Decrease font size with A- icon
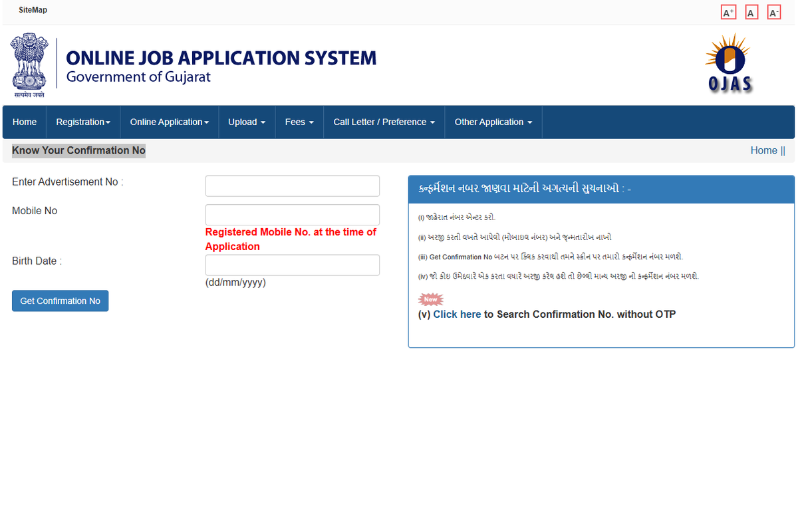 pos(773,12)
